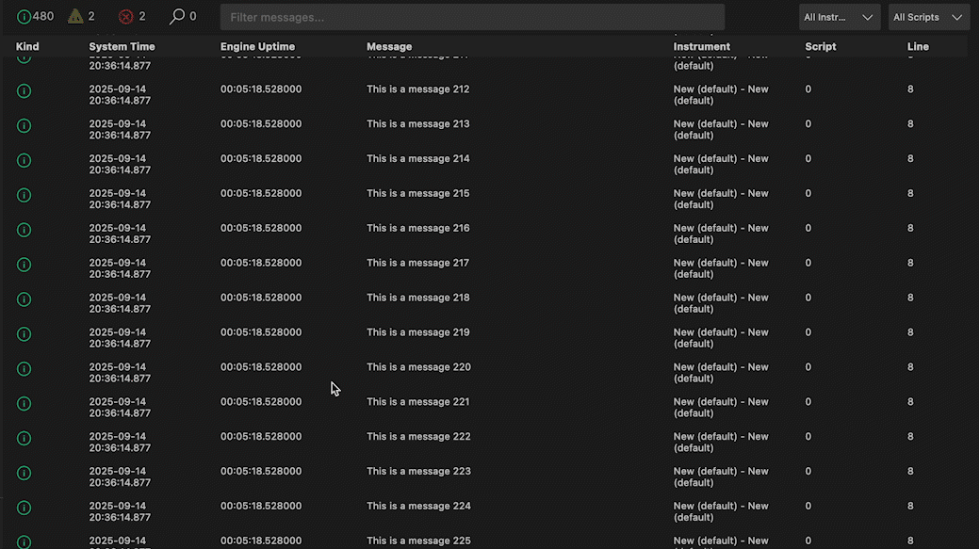Click the errors filter icon showing 2
The image size is (980, 549).
tap(126, 16)
